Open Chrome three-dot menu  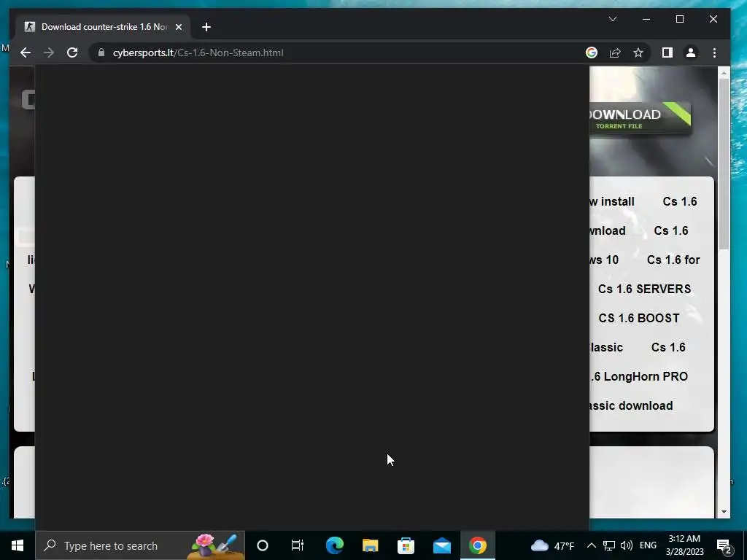pyautogui.click(x=714, y=52)
